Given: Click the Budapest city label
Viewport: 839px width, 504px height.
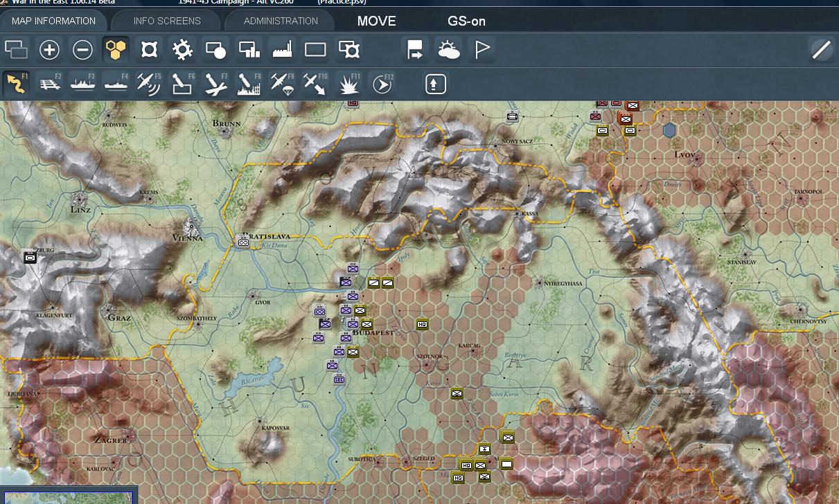Looking at the screenshot, I should (373, 333).
